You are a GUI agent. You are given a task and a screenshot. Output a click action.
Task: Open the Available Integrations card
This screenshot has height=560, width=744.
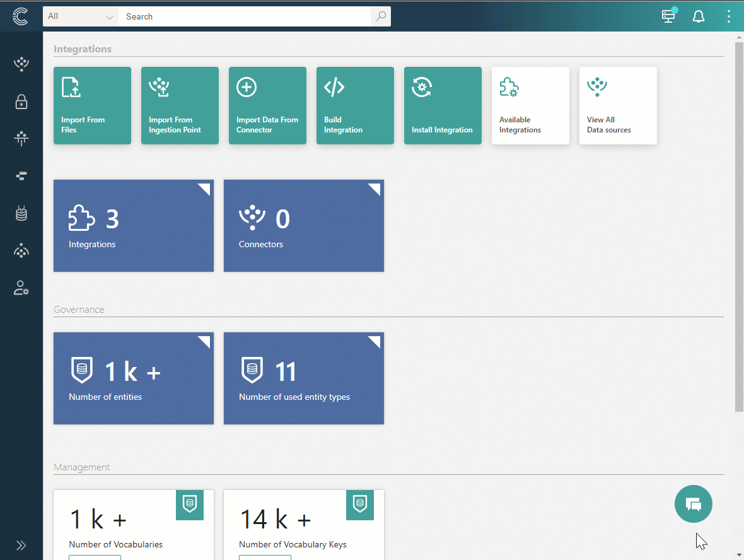tap(530, 106)
